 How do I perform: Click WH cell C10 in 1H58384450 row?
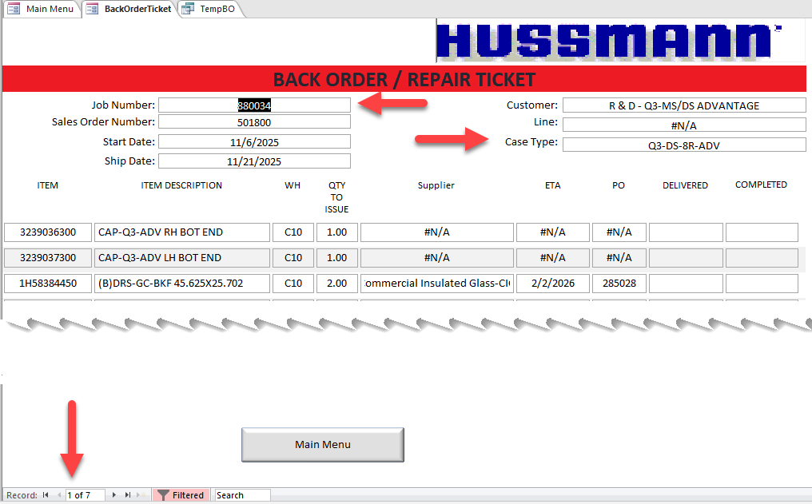click(293, 283)
